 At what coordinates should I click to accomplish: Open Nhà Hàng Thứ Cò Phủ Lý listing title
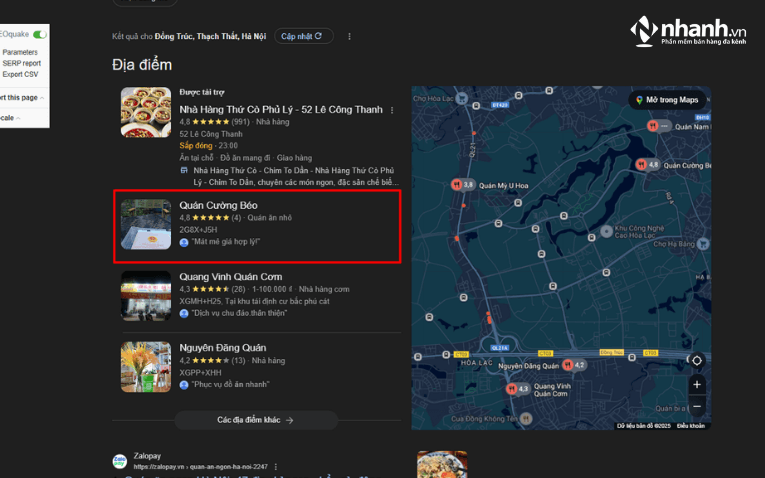[281, 110]
